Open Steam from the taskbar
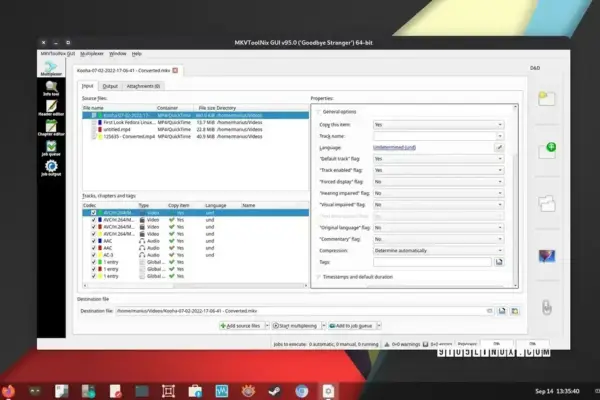This screenshot has height=400, width=600. click(274, 391)
